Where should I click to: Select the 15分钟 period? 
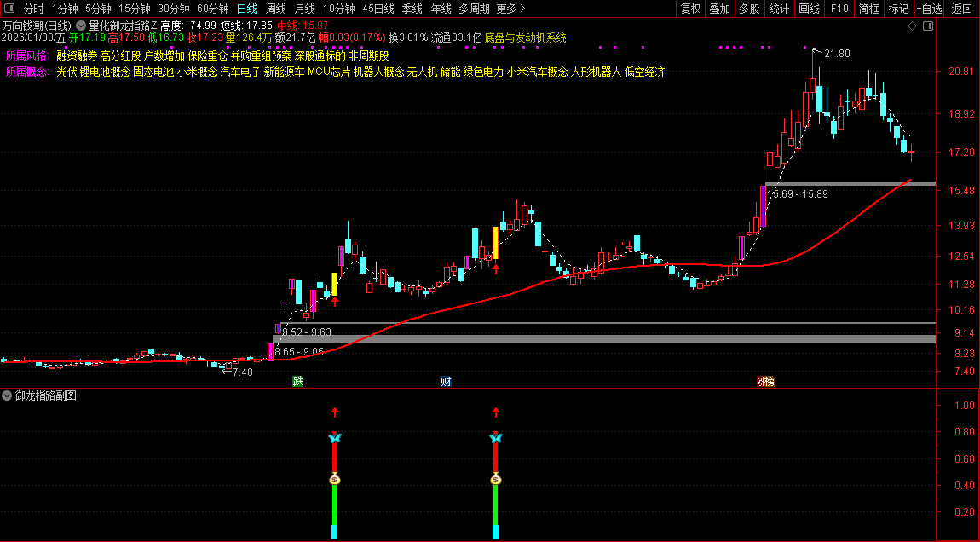pos(135,9)
